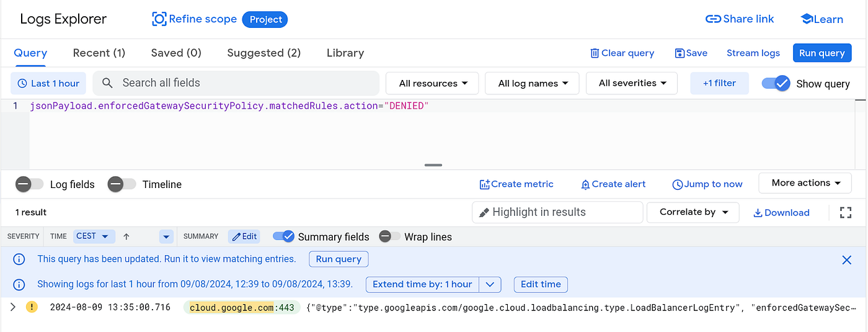Viewport: 868px width, 332px height.
Task: Enable the Log fields toggle
Action: click(x=29, y=184)
